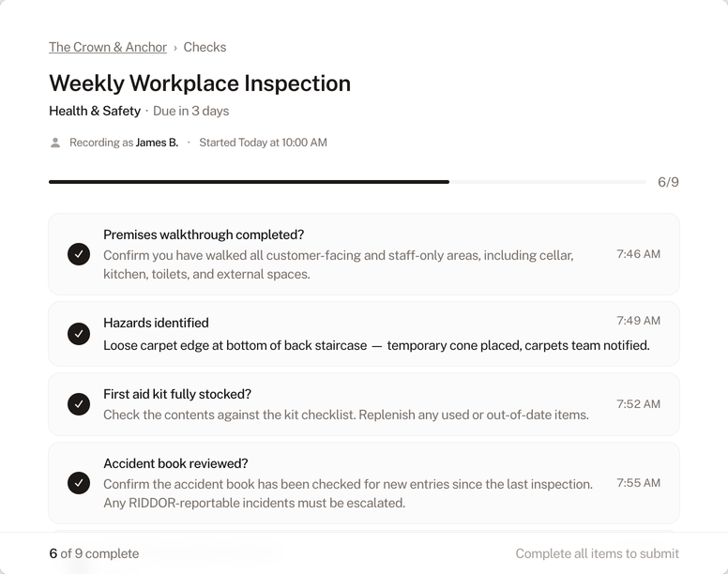Toggle First aid kit fully stocked checkmark
The image size is (728, 574).
click(79, 404)
